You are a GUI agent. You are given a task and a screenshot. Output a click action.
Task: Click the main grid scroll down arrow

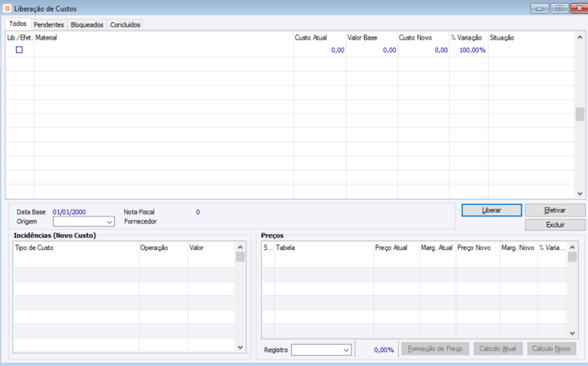pos(580,194)
